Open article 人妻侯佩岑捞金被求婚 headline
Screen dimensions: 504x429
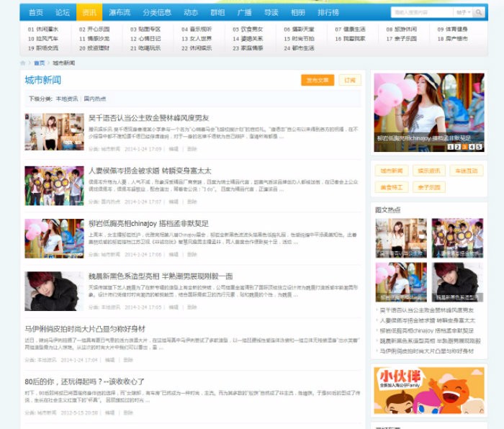[x=150, y=171]
